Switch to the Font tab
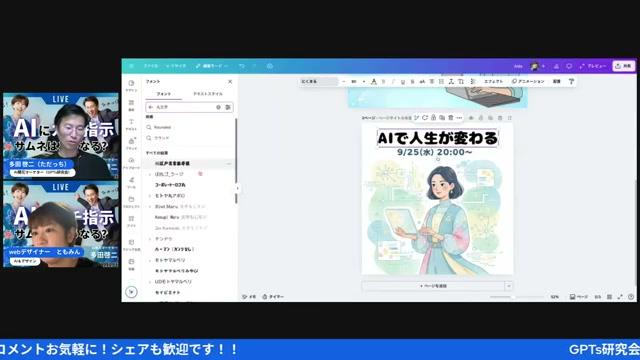The width and height of the screenshot is (640, 360). [x=164, y=94]
